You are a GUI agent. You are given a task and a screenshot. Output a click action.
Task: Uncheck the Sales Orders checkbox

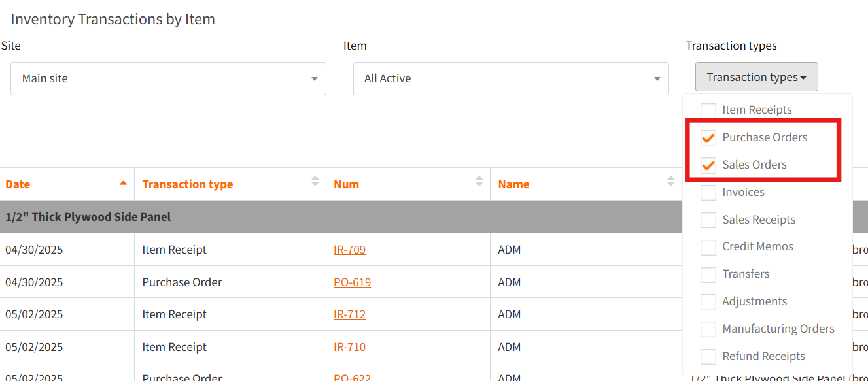[708, 165]
